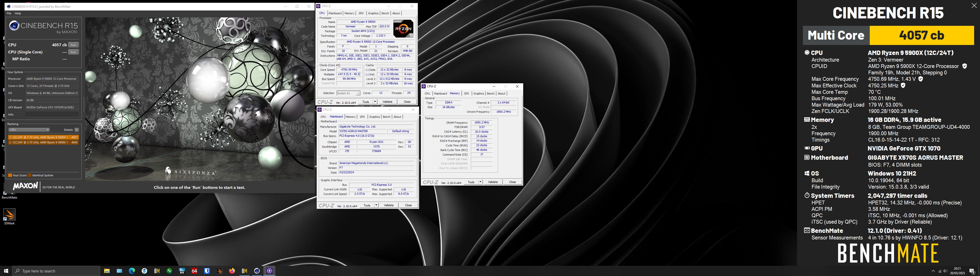Click Validate in CPU-Z Memory window

(493, 182)
